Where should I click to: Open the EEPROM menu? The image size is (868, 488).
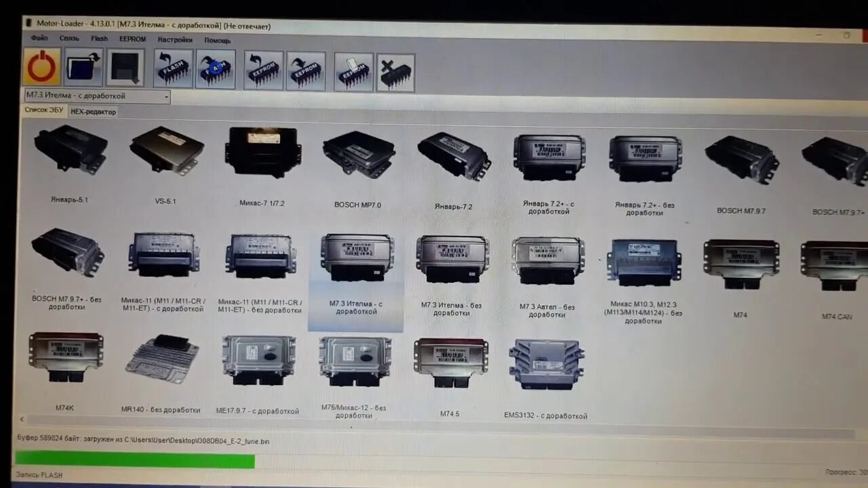tap(132, 39)
